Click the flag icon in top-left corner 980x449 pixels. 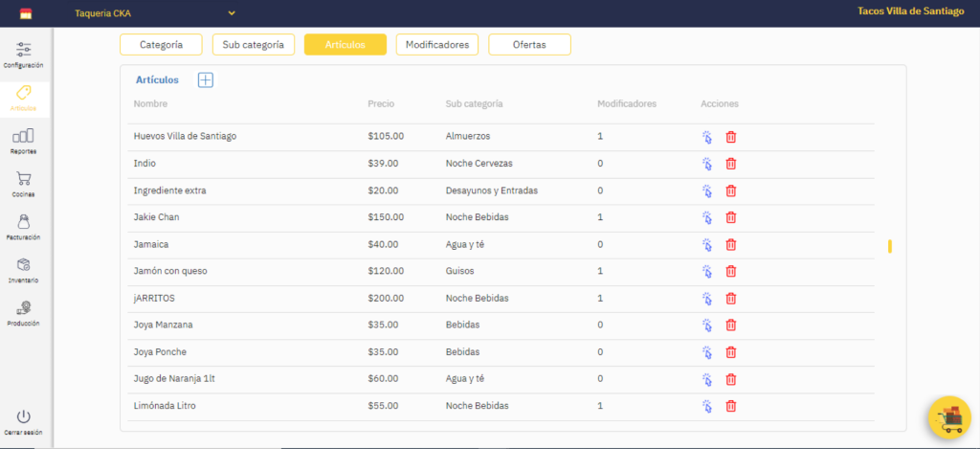[x=25, y=13]
